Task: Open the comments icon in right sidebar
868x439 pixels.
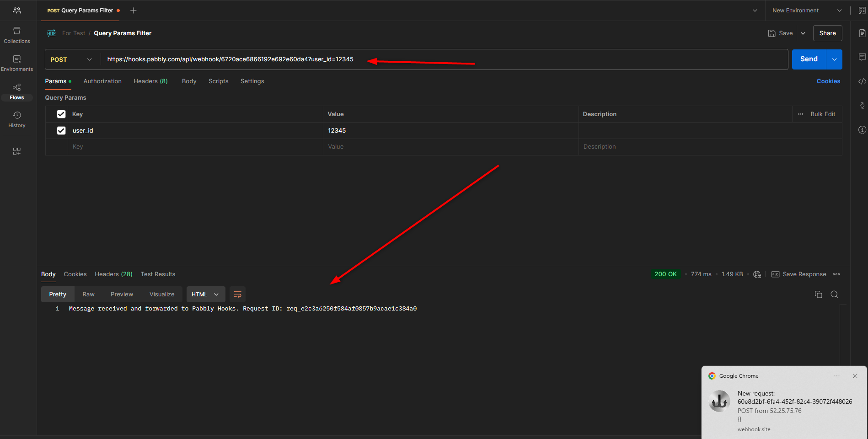Action: pyautogui.click(x=862, y=57)
